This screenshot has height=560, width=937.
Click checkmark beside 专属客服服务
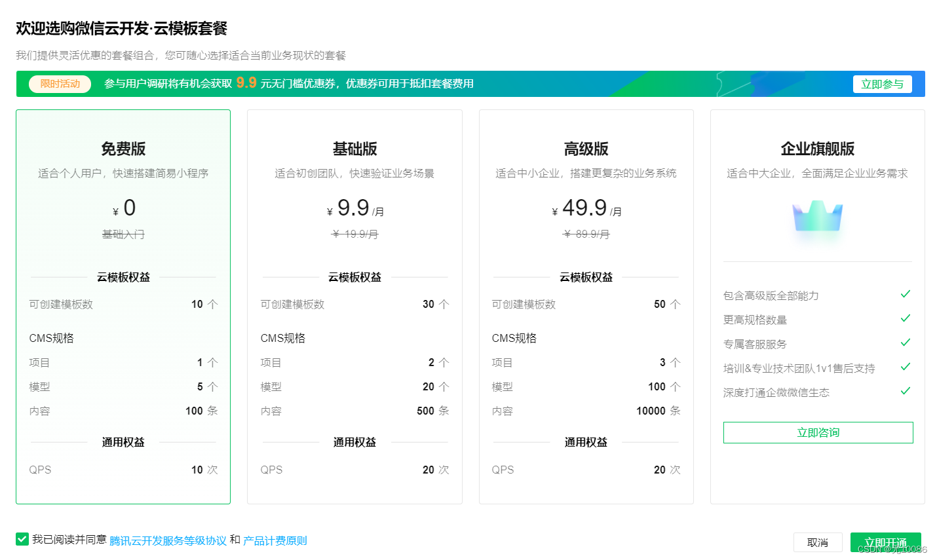pyautogui.click(x=906, y=343)
